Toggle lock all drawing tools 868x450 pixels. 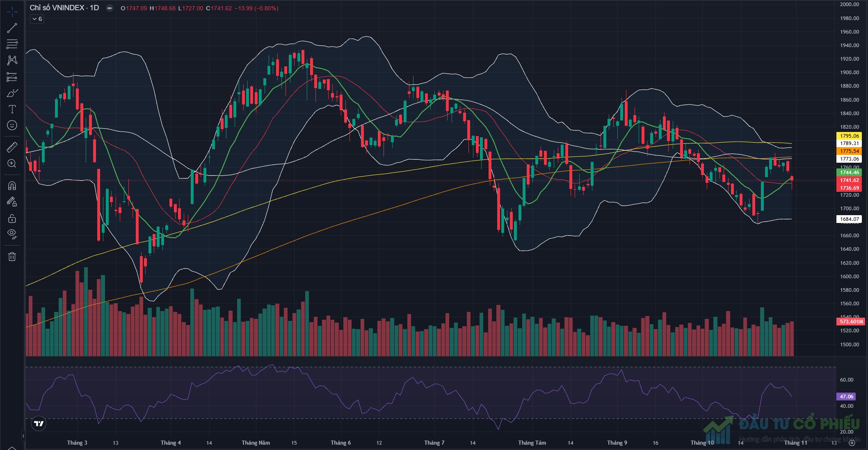[12, 218]
